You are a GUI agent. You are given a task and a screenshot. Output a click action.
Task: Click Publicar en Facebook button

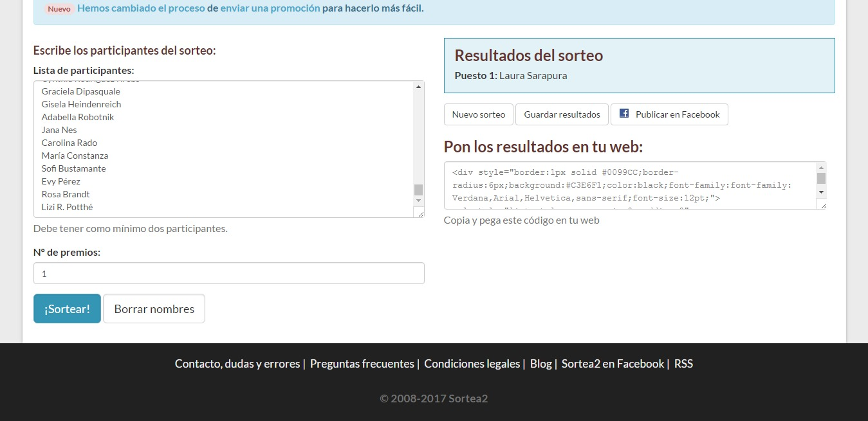[x=669, y=114]
